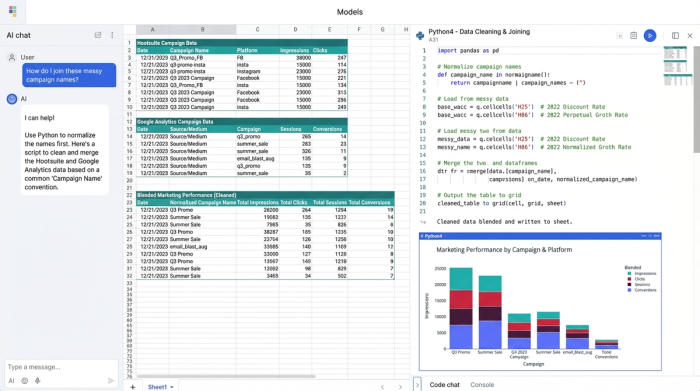Click the Q3 Promo bar in chart
This screenshot has width=700, height=391.
pyautogui.click(x=461, y=308)
